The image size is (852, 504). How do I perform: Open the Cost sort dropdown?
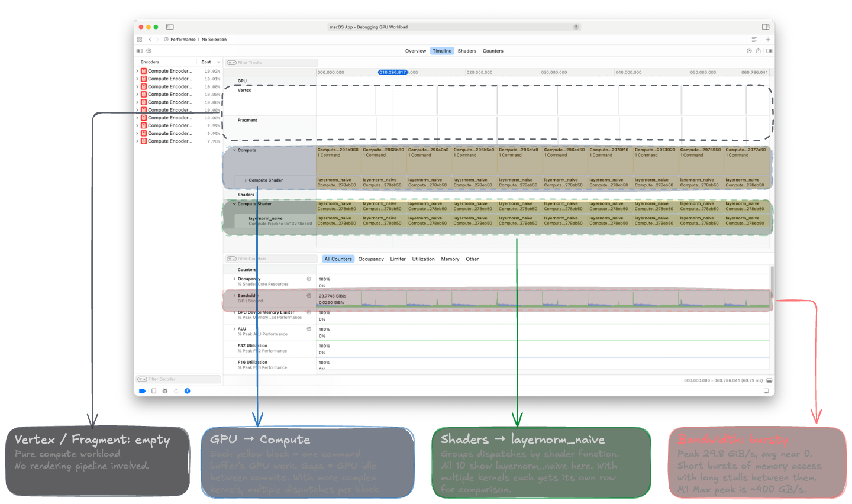tap(217, 62)
